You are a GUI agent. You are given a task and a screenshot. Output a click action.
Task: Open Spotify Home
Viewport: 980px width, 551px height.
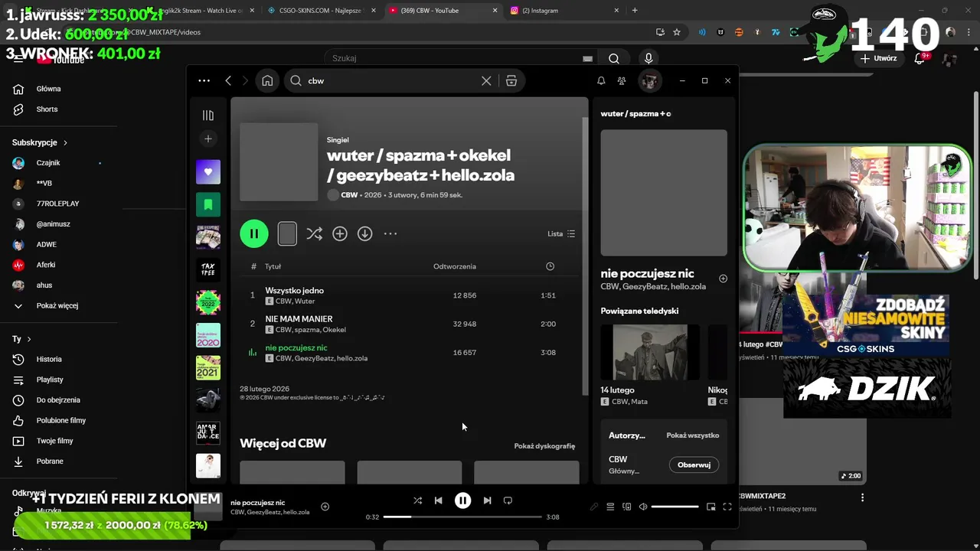[267, 80]
